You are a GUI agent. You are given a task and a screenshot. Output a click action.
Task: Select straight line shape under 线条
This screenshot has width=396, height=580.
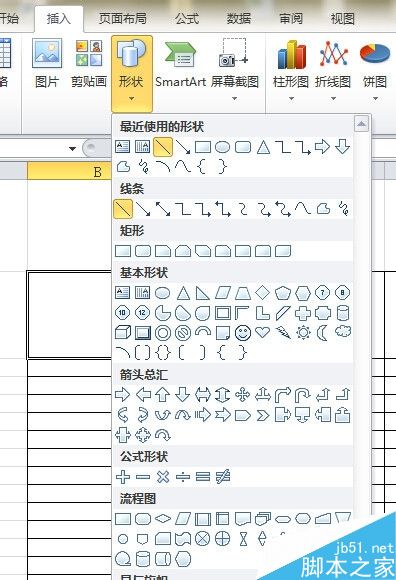(x=123, y=209)
